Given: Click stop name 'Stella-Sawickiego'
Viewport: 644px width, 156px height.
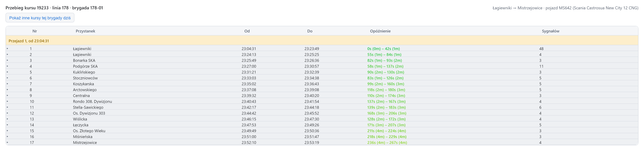Looking at the screenshot, I should coord(88,107).
